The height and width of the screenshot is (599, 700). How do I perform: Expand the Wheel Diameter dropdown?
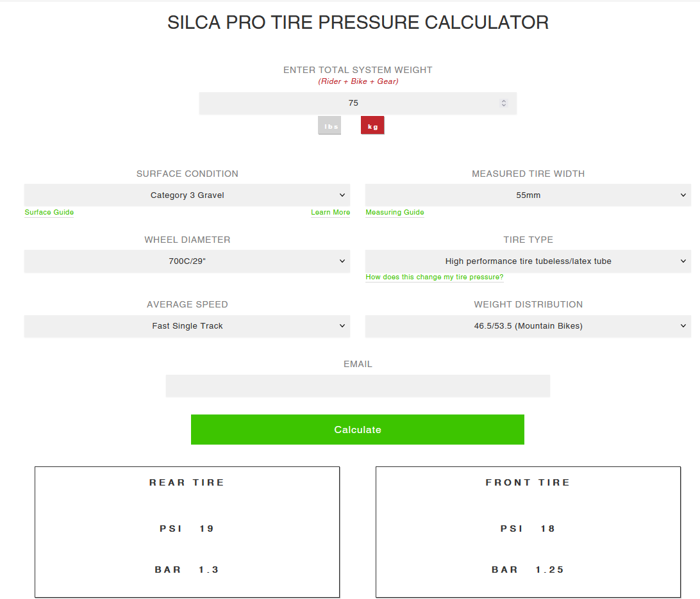pyautogui.click(x=187, y=261)
